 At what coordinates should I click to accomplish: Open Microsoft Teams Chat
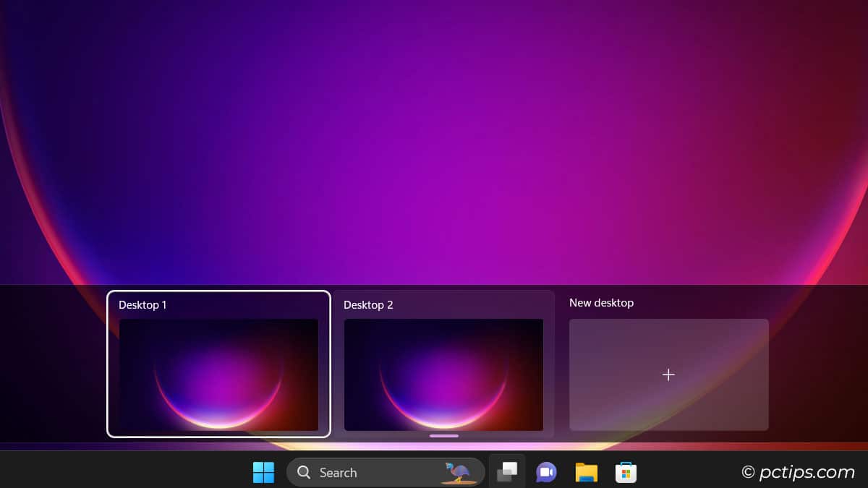(x=546, y=472)
